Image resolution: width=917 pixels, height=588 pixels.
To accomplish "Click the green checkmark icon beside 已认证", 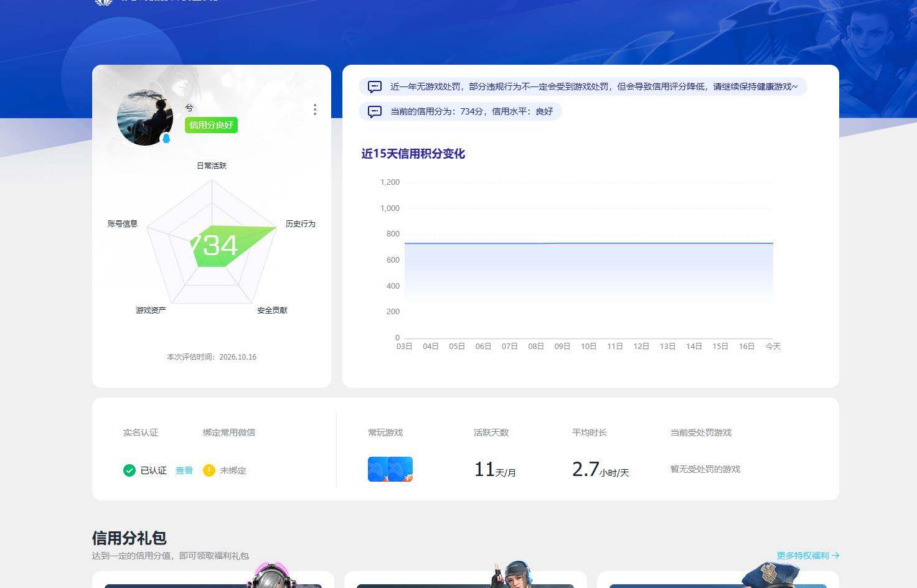I will tap(129, 470).
